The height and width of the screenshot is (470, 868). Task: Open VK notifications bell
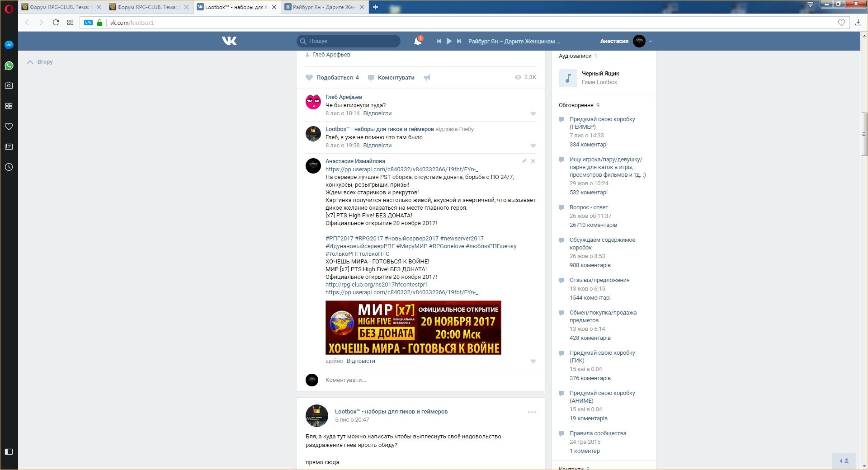418,41
